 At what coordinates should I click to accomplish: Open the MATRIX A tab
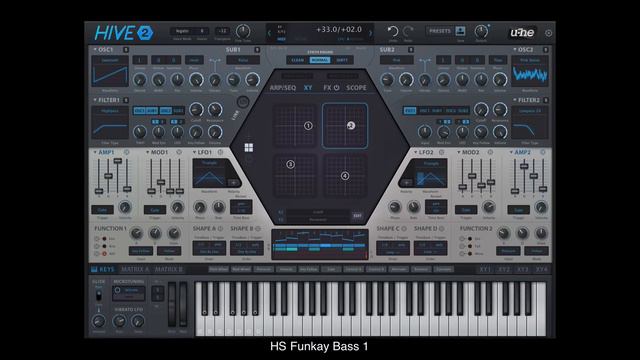click(135, 269)
